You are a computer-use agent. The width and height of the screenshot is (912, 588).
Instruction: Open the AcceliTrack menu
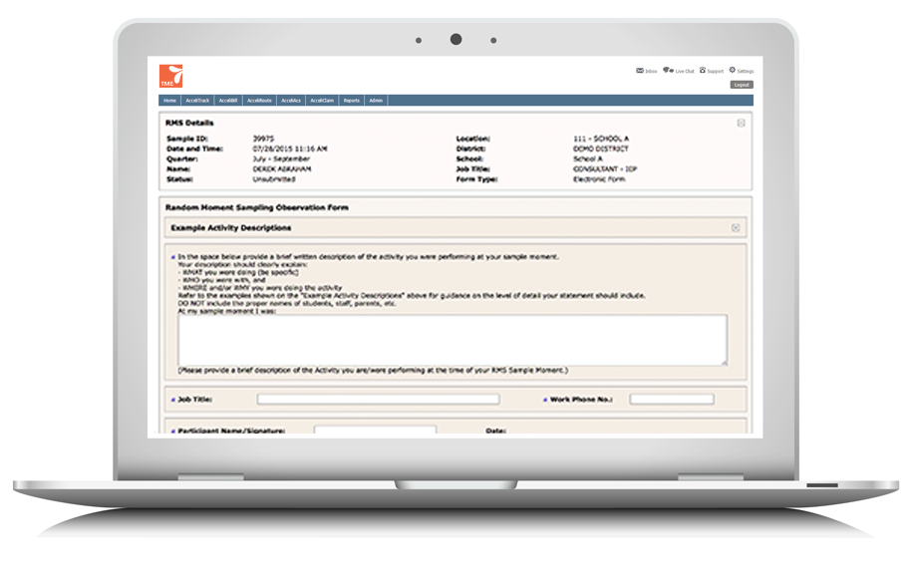[197, 101]
